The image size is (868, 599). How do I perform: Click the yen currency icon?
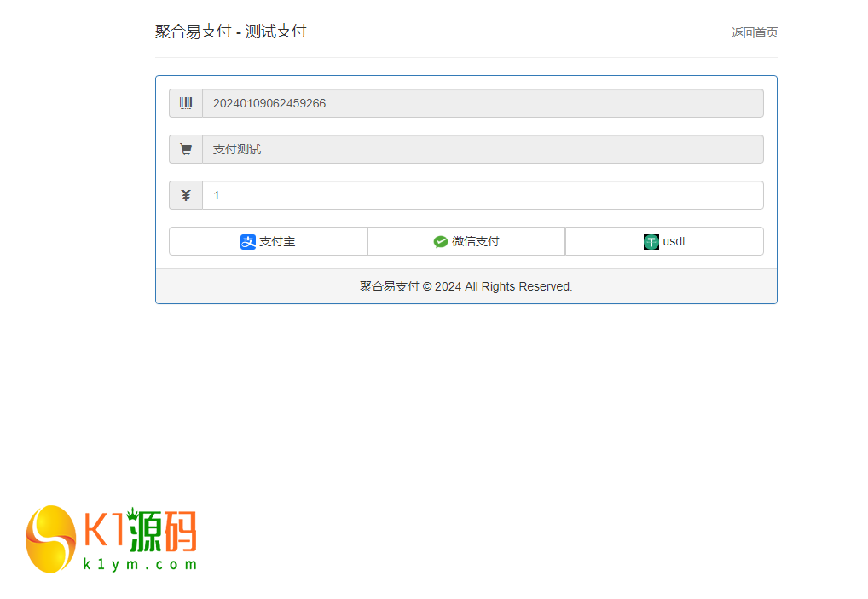coord(186,195)
